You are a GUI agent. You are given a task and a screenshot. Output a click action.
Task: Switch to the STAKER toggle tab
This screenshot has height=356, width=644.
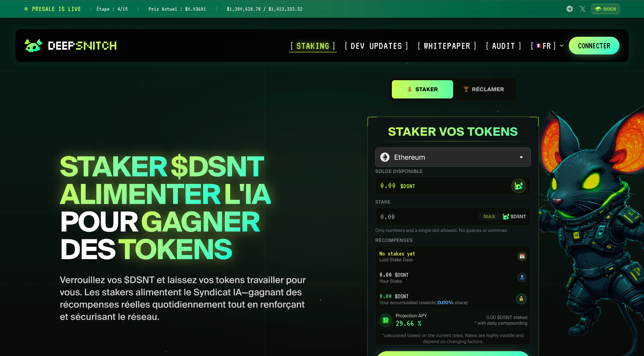(x=422, y=89)
